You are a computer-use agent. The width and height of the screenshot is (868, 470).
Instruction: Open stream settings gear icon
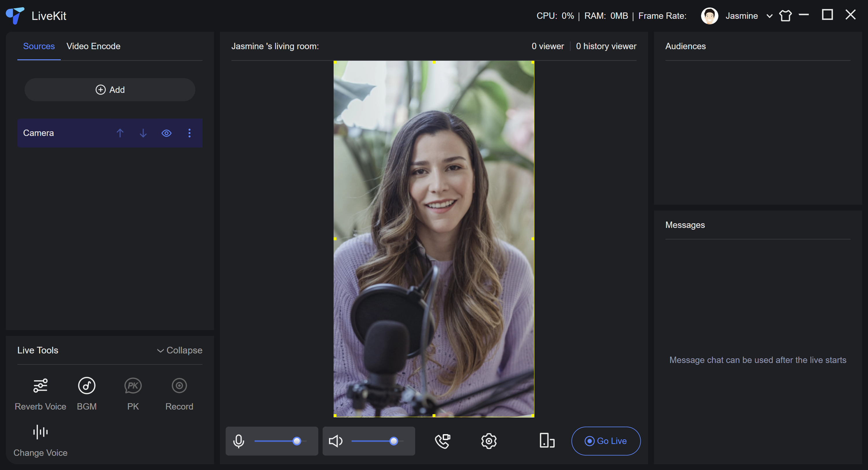tap(489, 441)
